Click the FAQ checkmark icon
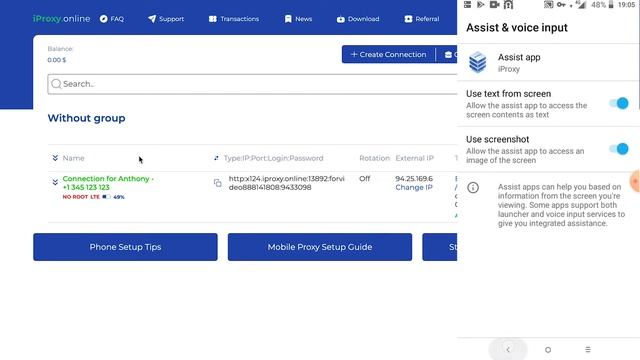 click(x=104, y=19)
